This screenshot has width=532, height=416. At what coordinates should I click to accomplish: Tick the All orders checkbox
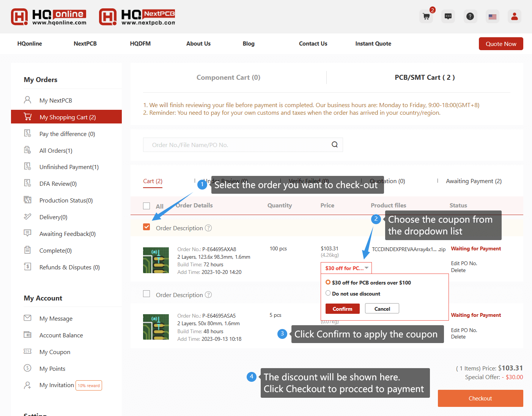[146, 206]
